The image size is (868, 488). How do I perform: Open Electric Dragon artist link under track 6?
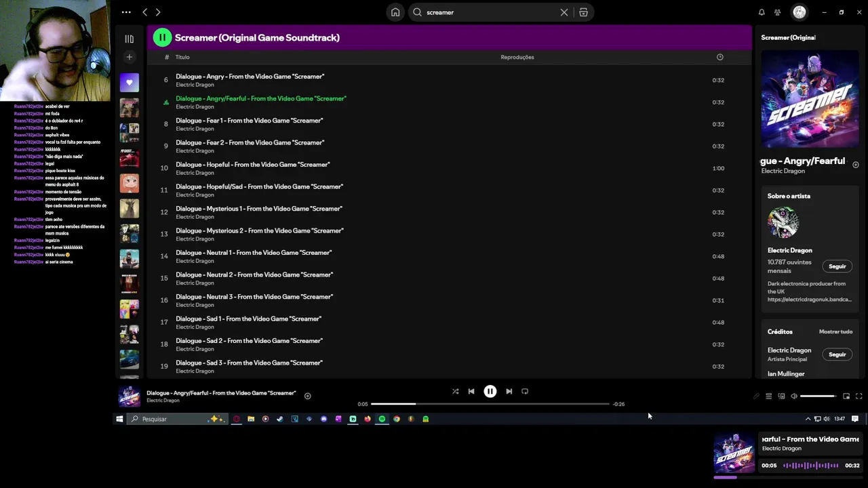point(195,85)
